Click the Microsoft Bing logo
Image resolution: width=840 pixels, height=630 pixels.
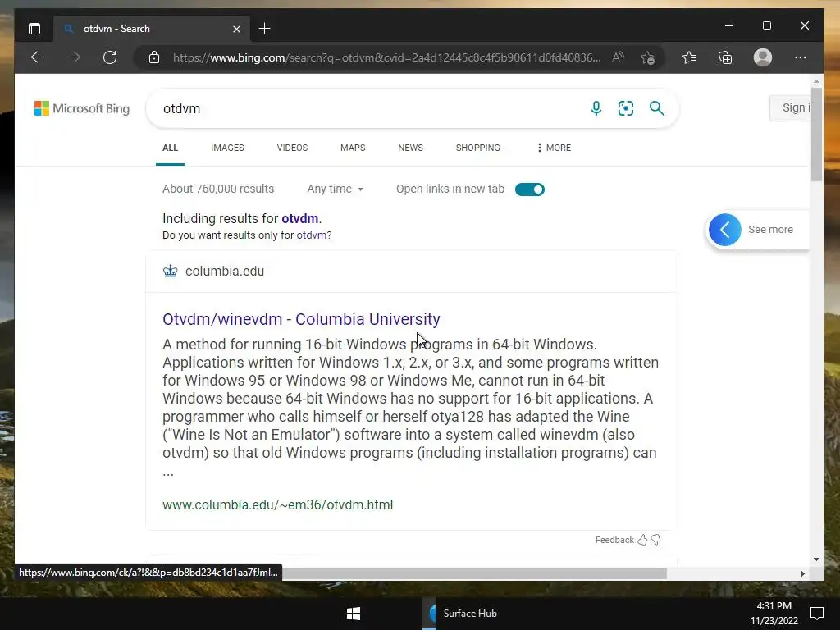coord(82,108)
